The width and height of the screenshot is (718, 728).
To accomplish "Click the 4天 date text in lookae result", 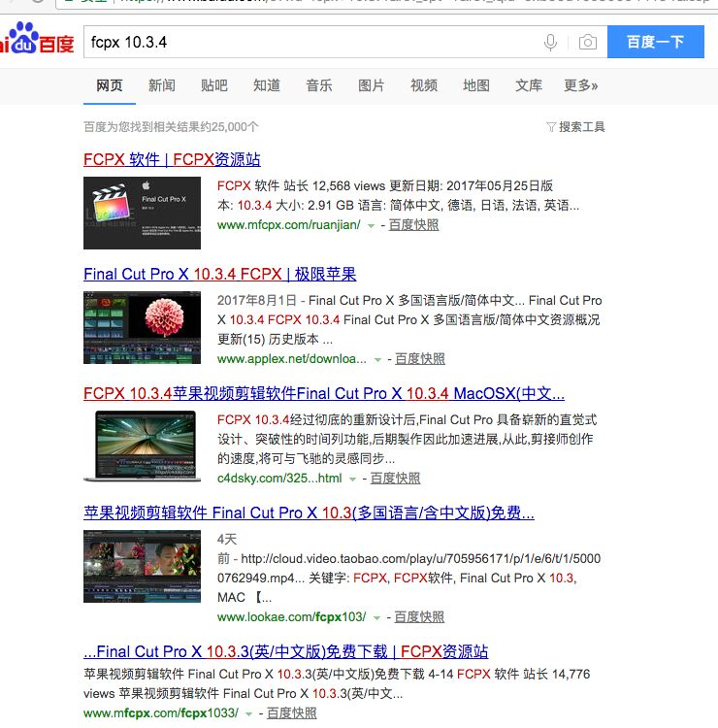I will [x=227, y=539].
